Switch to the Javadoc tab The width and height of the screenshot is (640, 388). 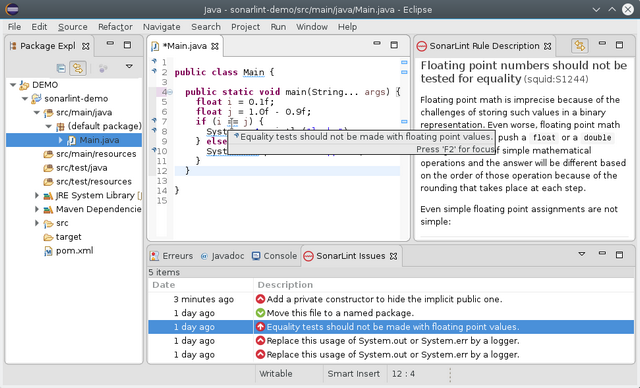[x=222, y=256]
